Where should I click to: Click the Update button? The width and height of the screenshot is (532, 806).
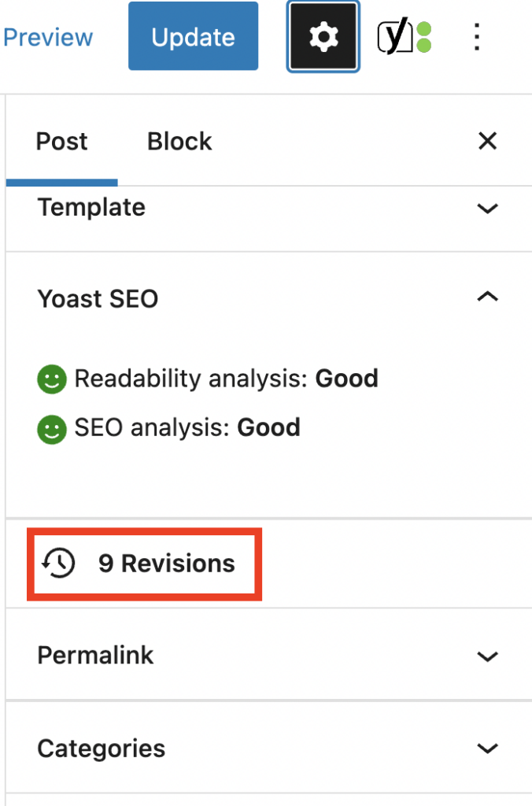coord(193,35)
